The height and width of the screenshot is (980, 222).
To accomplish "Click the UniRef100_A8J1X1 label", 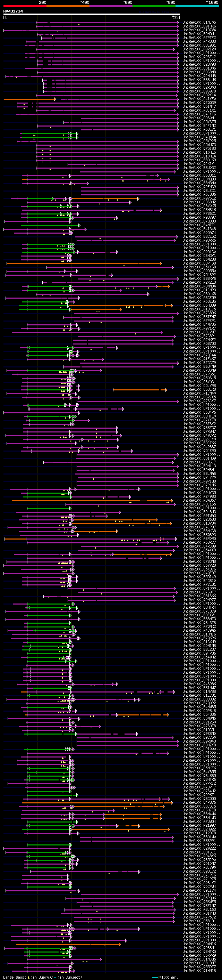I will [199, 110].
